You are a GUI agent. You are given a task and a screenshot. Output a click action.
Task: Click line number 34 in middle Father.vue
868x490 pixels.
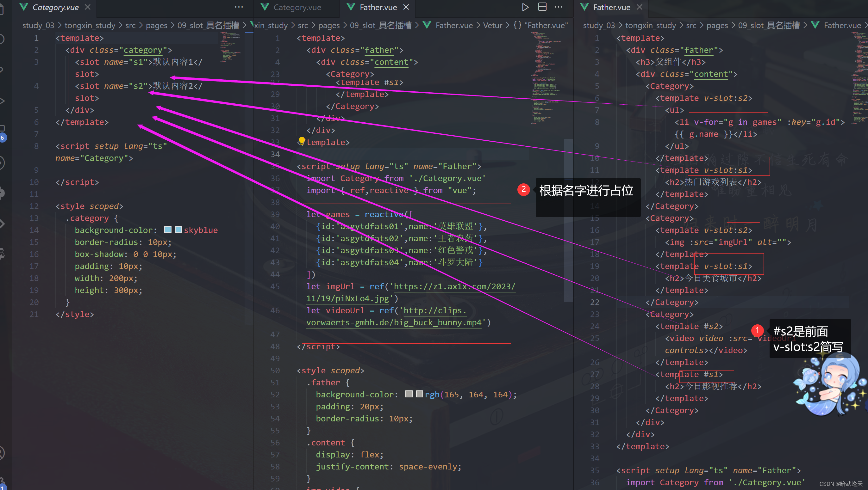[x=275, y=154]
